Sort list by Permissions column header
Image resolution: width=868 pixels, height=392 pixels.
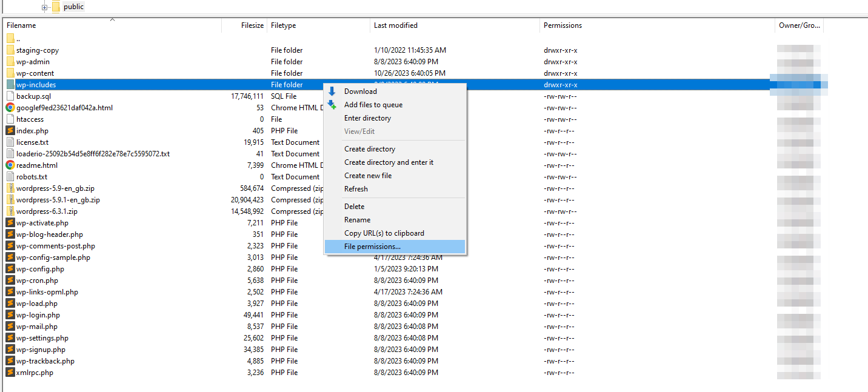[x=657, y=25]
